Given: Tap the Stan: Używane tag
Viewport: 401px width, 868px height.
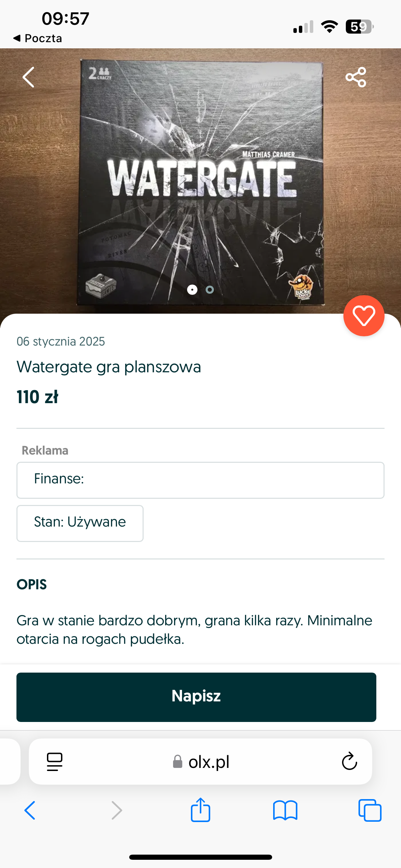Looking at the screenshot, I should (80, 523).
